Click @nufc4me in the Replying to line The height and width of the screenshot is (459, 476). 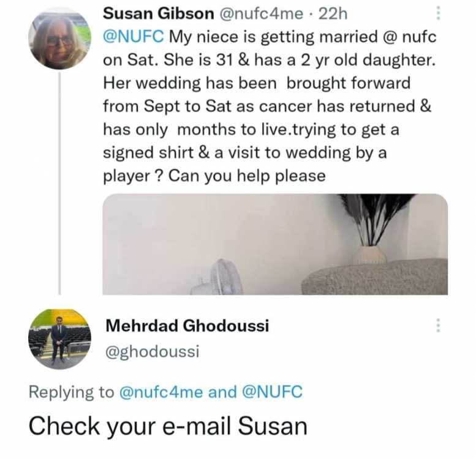(x=160, y=392)
